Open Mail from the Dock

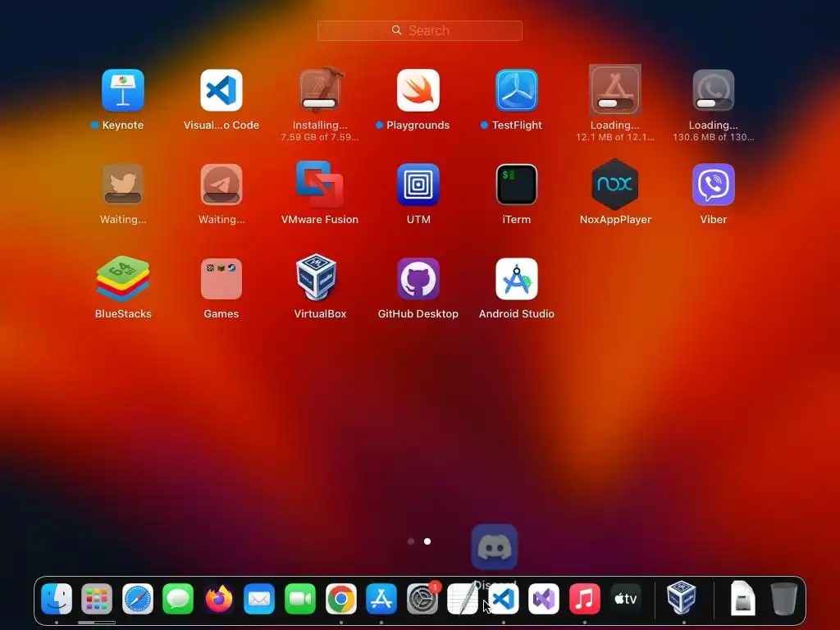[259, 598]
